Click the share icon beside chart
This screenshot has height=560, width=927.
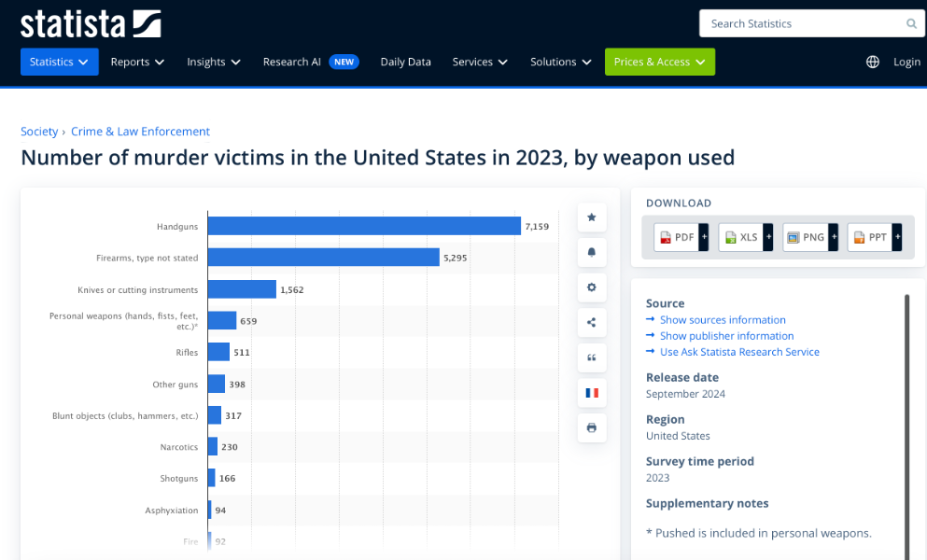point(591,323)
